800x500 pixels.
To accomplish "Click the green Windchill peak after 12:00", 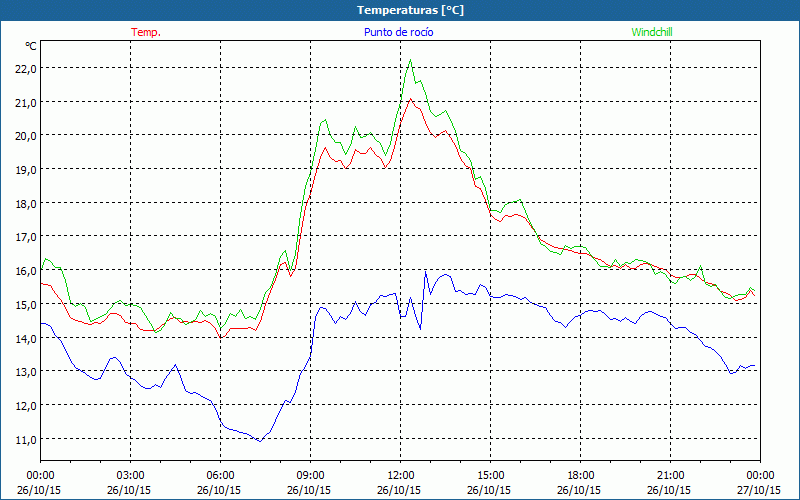I will (x=410, y=60).
